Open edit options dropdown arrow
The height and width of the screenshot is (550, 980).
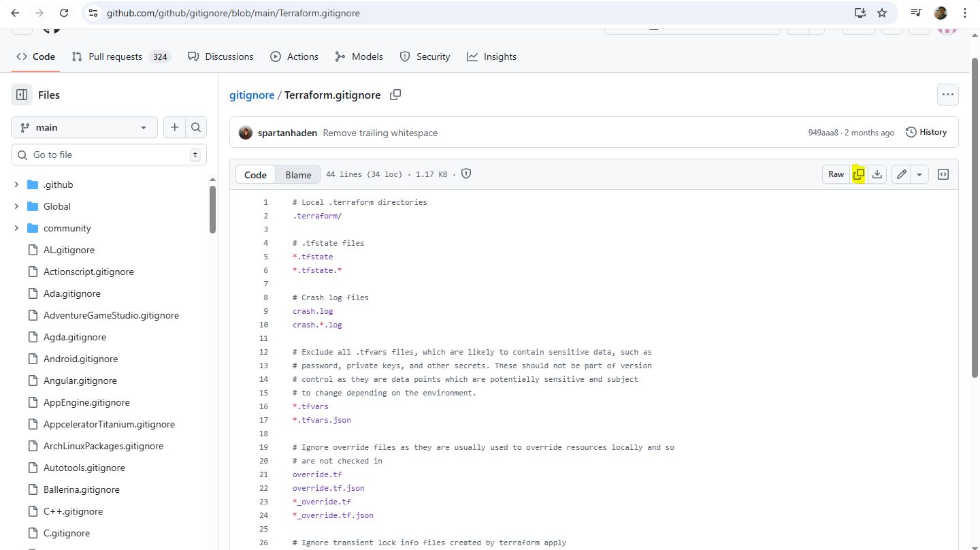(919, 174)
